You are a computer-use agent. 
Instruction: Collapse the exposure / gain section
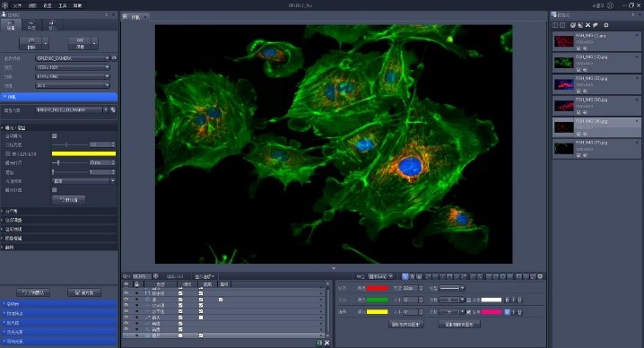click(58, 127)
